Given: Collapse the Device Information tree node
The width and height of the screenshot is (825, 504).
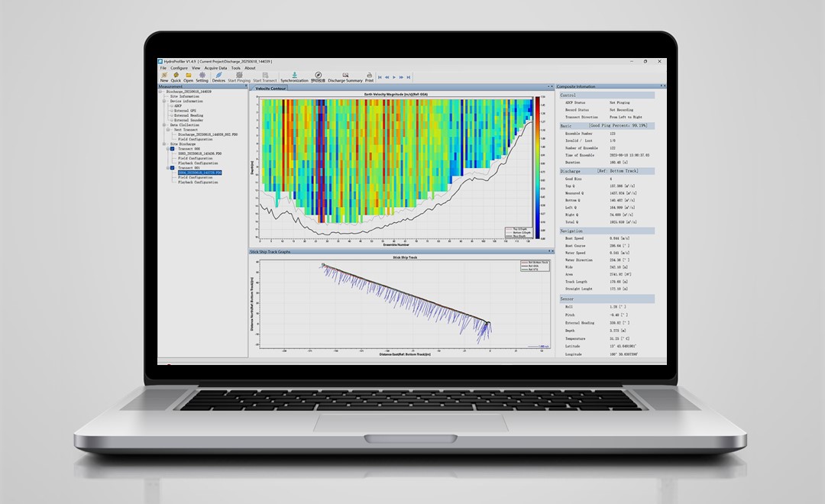Looking at the screenshot, I should [164, 101].
